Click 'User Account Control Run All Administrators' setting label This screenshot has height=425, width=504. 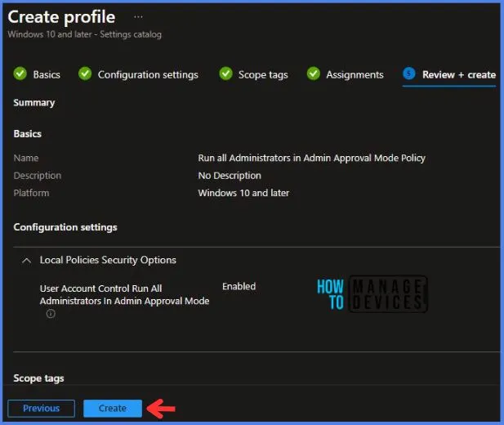coord(124,295)
